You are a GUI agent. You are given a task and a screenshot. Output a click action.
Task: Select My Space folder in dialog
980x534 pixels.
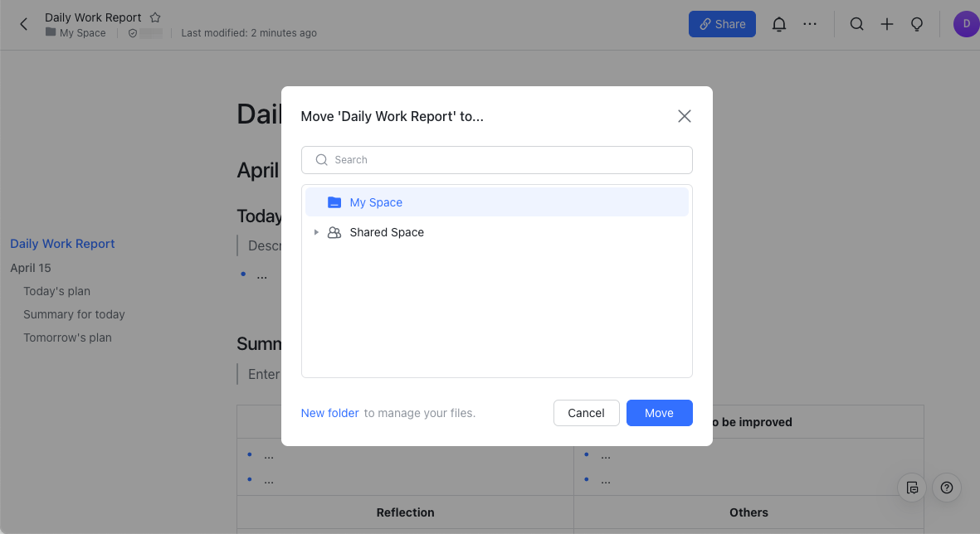tap(376, 202)
